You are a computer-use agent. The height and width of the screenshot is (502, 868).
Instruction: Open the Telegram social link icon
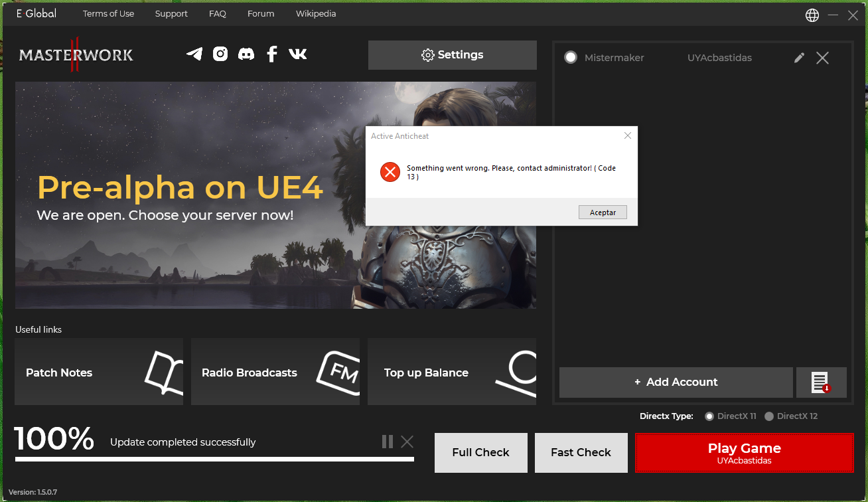[x=194, y=54]
